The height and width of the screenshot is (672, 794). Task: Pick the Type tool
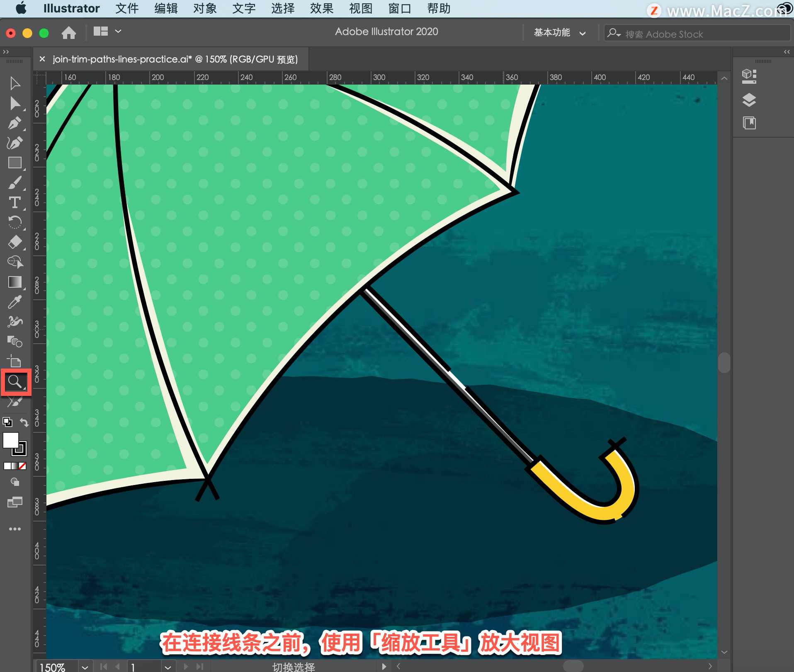[x=15, y=202]
